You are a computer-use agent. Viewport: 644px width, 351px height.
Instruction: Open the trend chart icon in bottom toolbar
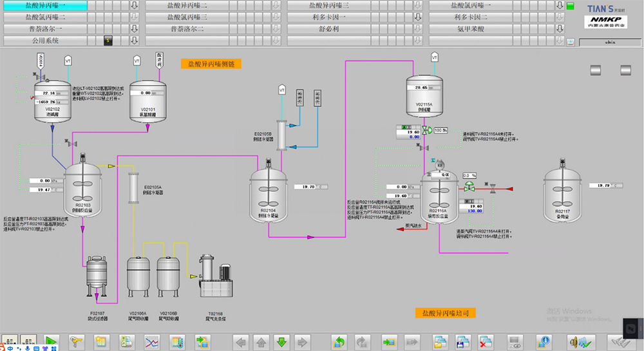tap(152, 341)
